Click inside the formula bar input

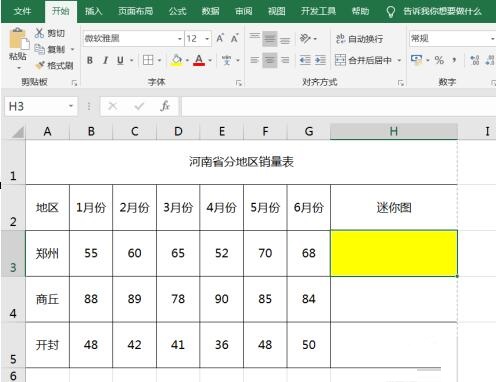click(338, 106)
